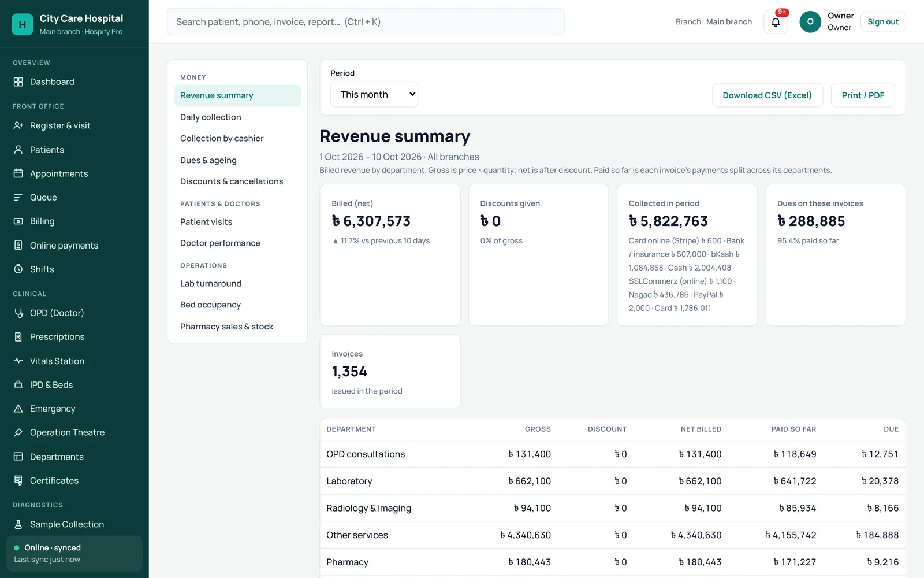The height and width of the screenshot is (578, 924).
Task: Open Pharmacy sales & stock report
Action: (227, 327)
